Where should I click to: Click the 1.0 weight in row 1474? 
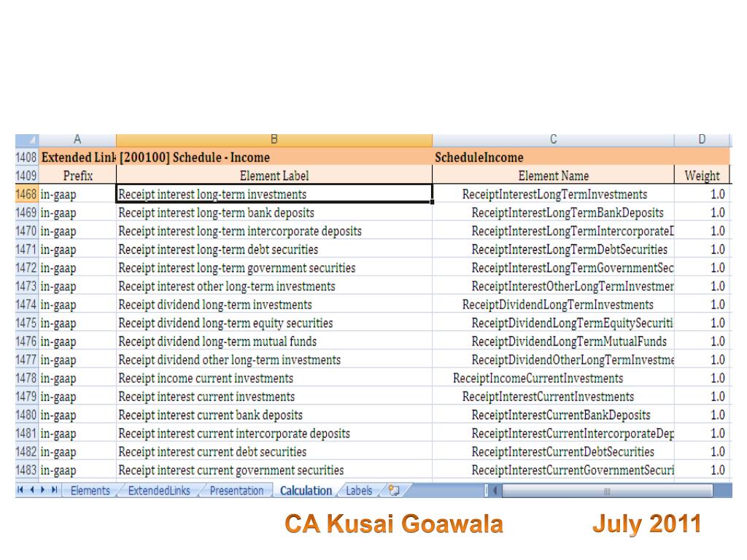(x=702, y=304)
